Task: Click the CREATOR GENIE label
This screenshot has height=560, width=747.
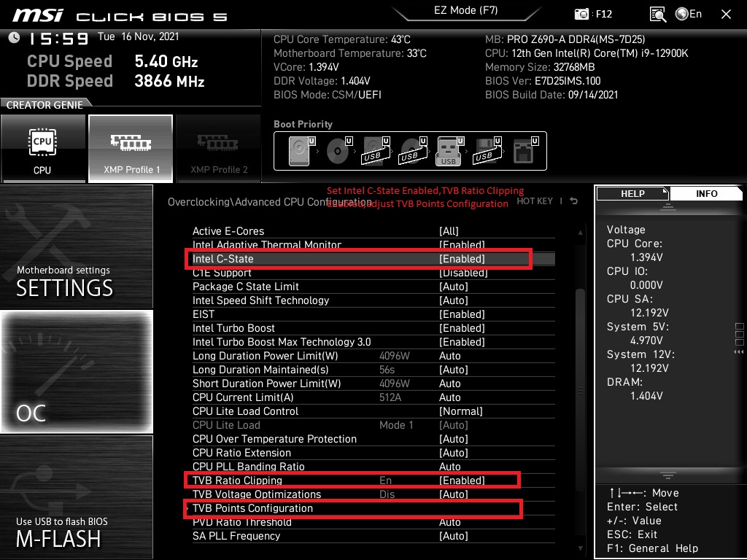Action: pos(44,105)
